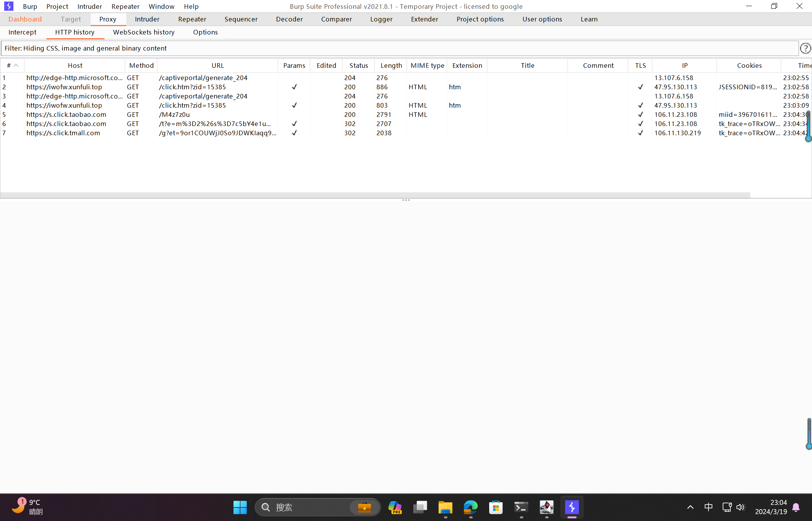The height and width of the screenshot is (521, 812).
Task: Open the terminal app from the taskbar
Action: pyautogui.click(x=521, y=507)
